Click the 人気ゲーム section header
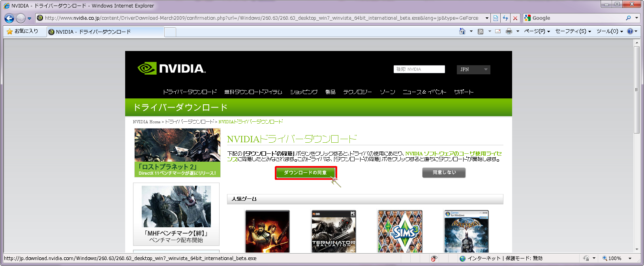The image size is (644, 266). 365,199
